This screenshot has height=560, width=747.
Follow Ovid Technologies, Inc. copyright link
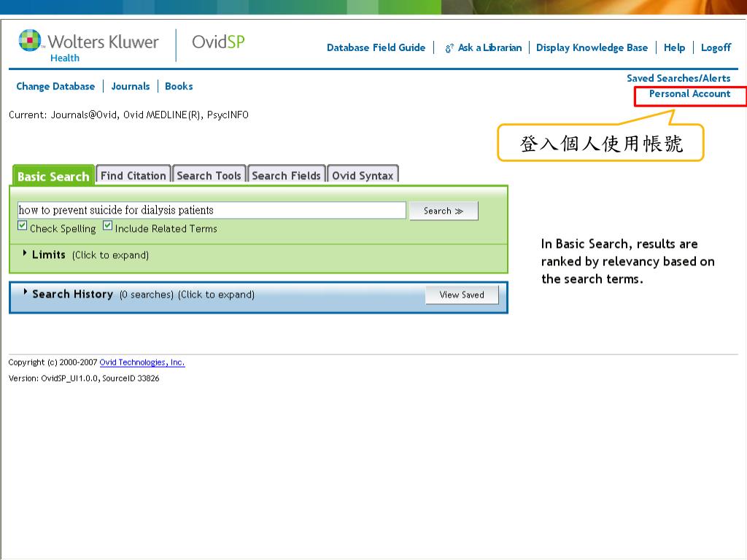142,362
